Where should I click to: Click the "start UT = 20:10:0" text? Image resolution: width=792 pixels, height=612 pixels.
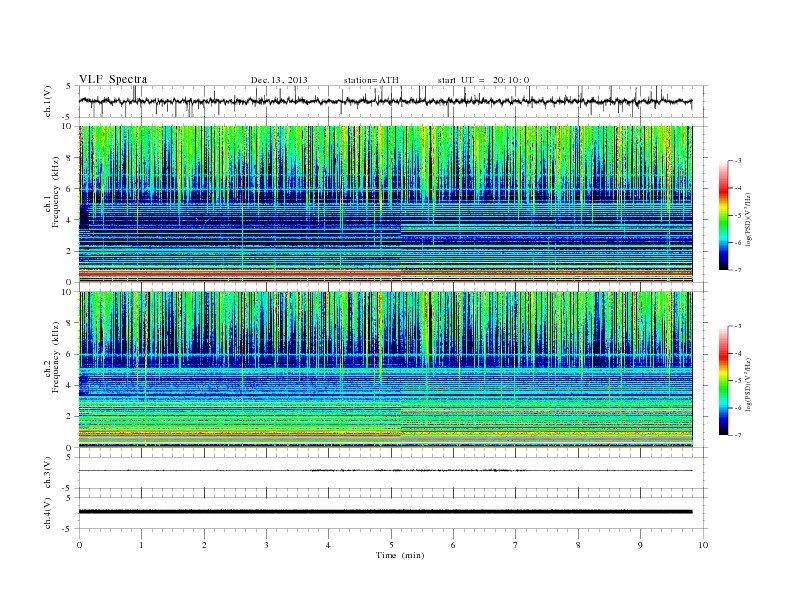click(483, 80)
